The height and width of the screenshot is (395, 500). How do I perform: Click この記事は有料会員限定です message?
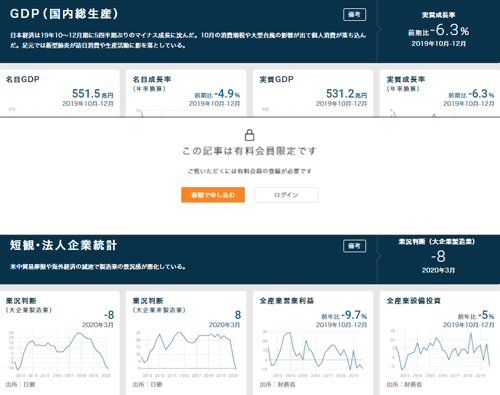(249, 151)
